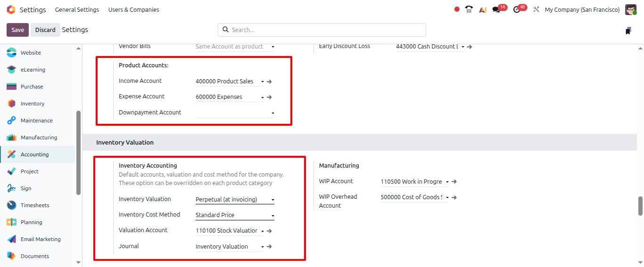Click the sidebar vertical scrollbar
This screenshot has width=644, height=267.
pos(78,153)
